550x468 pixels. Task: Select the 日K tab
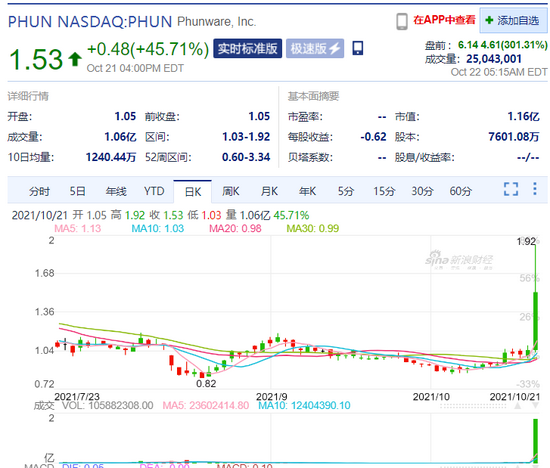click(193, 192)
